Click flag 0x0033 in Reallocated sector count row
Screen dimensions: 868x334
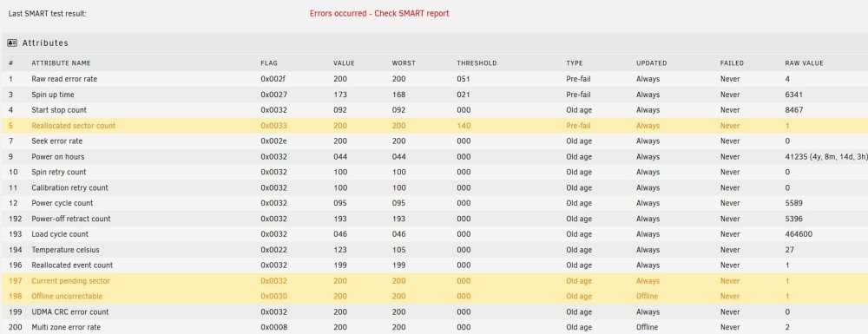point(274,126)
